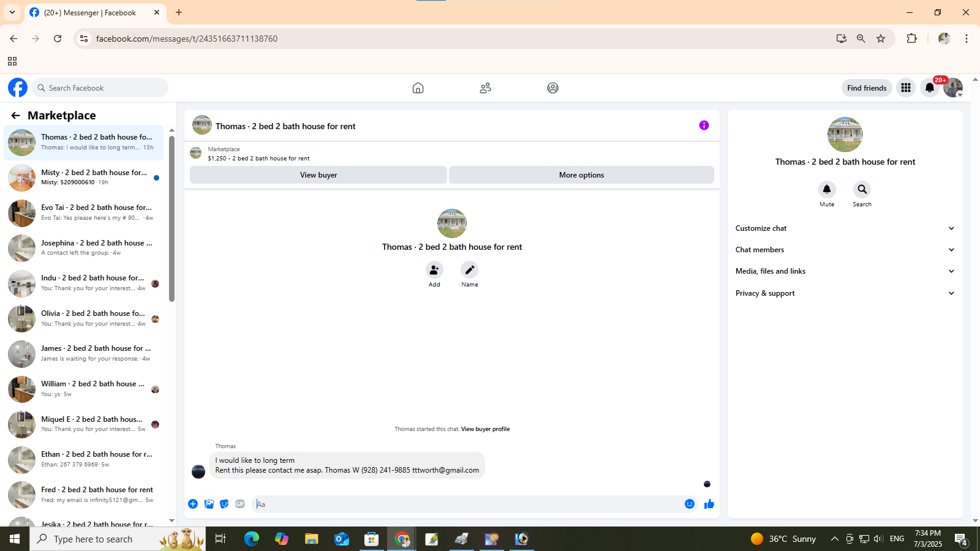Open the Notifications bell icon

pyautogui.click(x=930, y=88)
